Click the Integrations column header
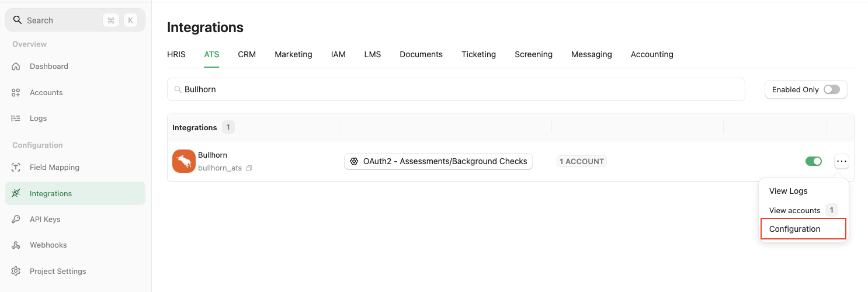This screenshot has width=868, height=292. (x=195, y=127)
